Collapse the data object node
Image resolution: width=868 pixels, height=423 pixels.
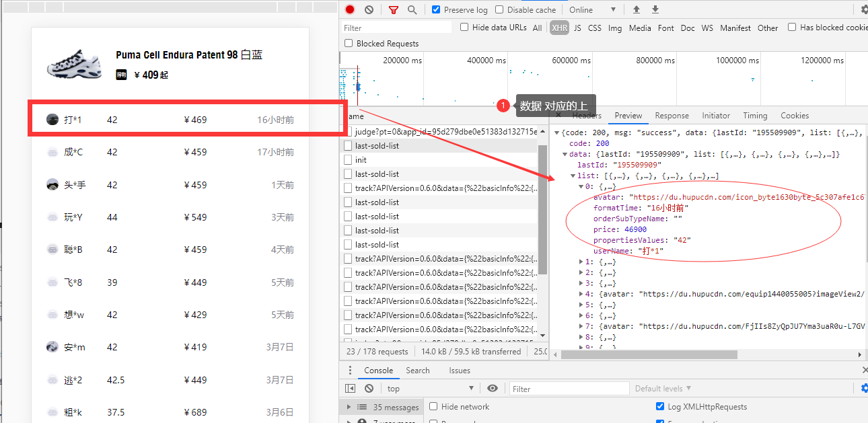(565, 155)
